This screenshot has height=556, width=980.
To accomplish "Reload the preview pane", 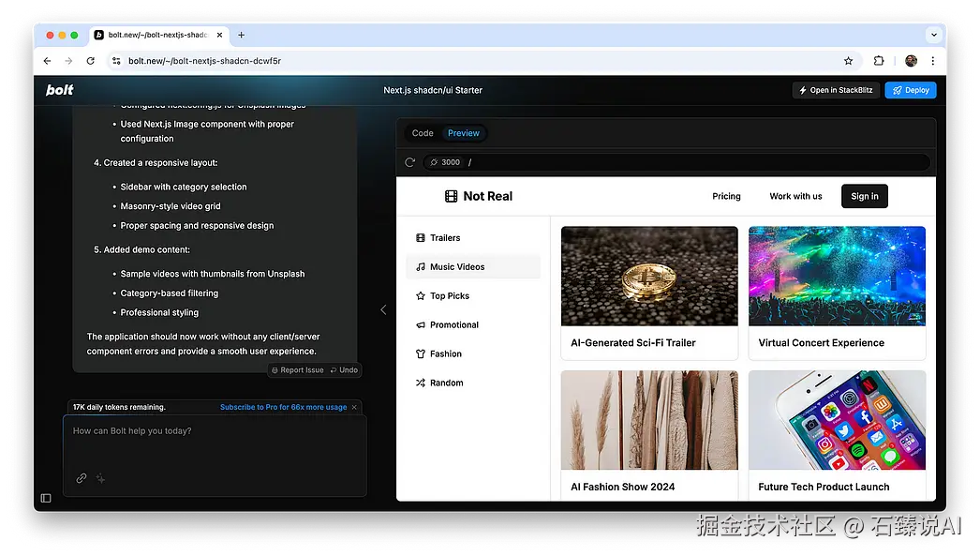I will point(410,162).
